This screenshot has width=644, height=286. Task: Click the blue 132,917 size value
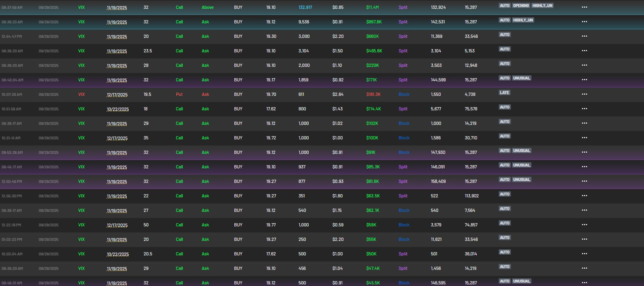305,7
